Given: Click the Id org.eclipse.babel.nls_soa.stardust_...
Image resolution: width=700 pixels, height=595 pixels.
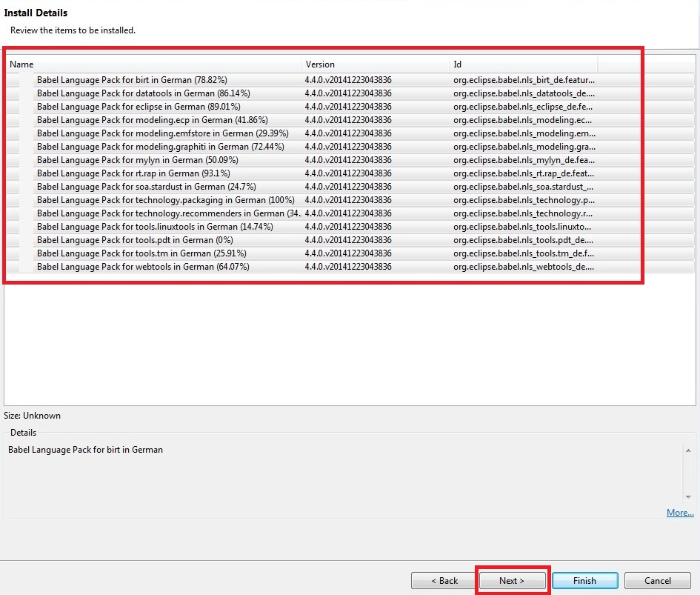Looking at the screenshot, I should click(x=523, y=187).
